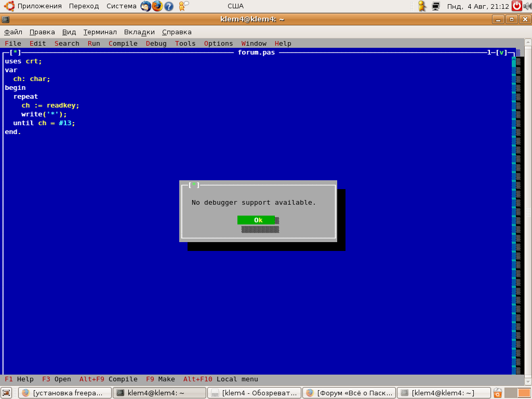Close the dialog using its [*] box

[193, 185]
